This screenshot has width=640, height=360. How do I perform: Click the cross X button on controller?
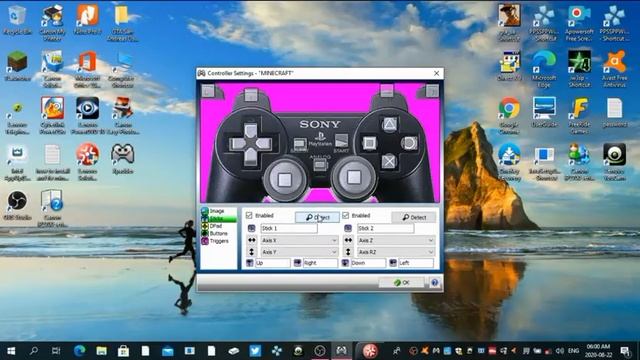point(389,162)
